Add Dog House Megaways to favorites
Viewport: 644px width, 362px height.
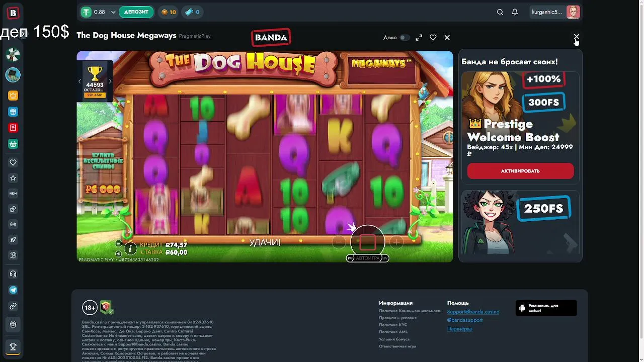pos(433,38)
